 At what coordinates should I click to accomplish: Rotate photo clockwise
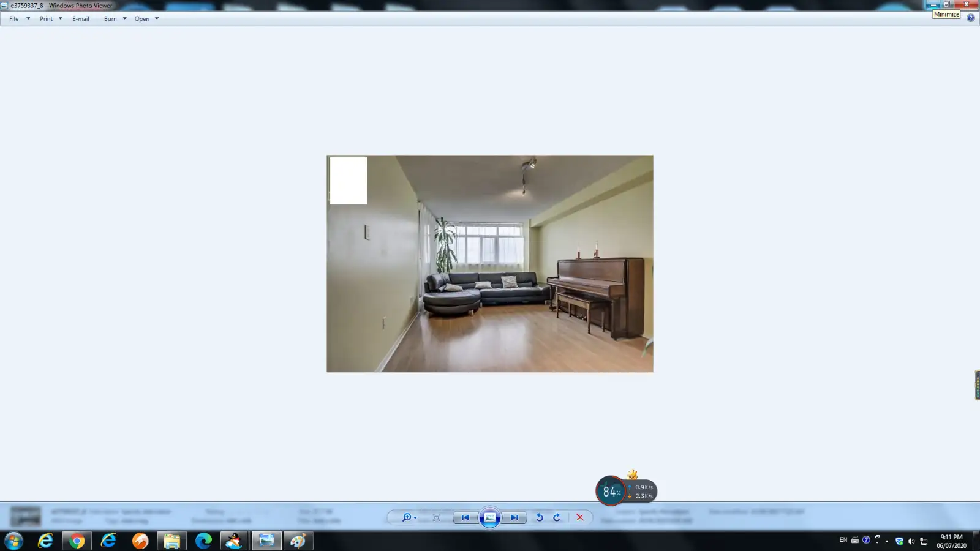pyautogui.click(x=557, y=517)
